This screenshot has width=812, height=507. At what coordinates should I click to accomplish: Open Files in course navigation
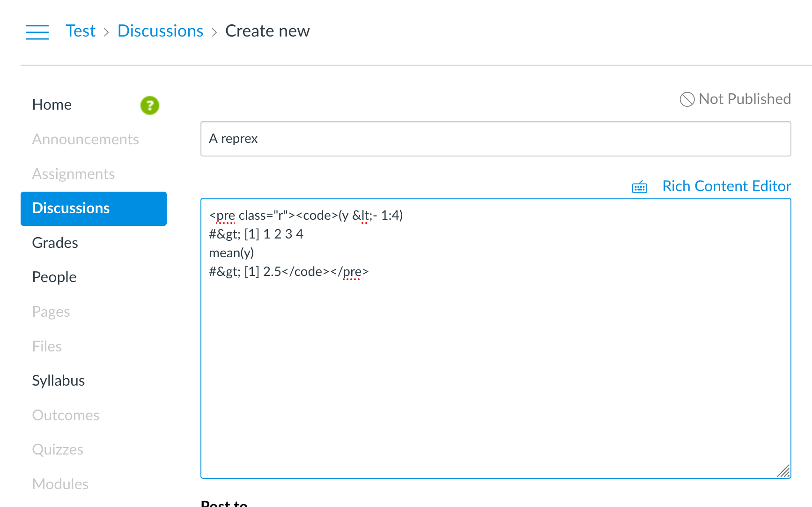(x=47, y=346)
